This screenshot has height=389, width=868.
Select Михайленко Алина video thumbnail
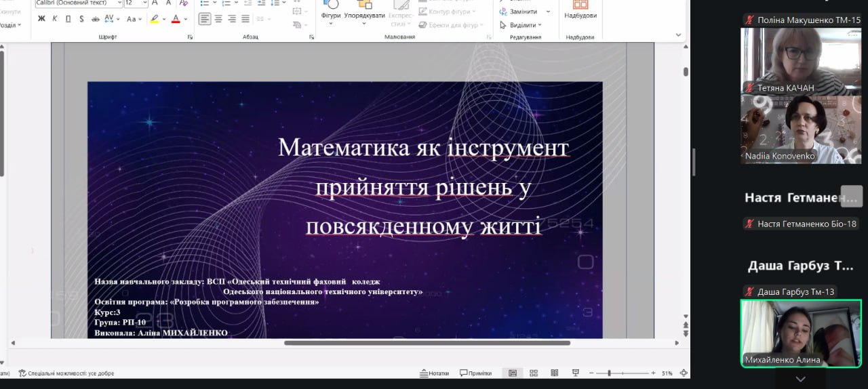click(801, 333)
